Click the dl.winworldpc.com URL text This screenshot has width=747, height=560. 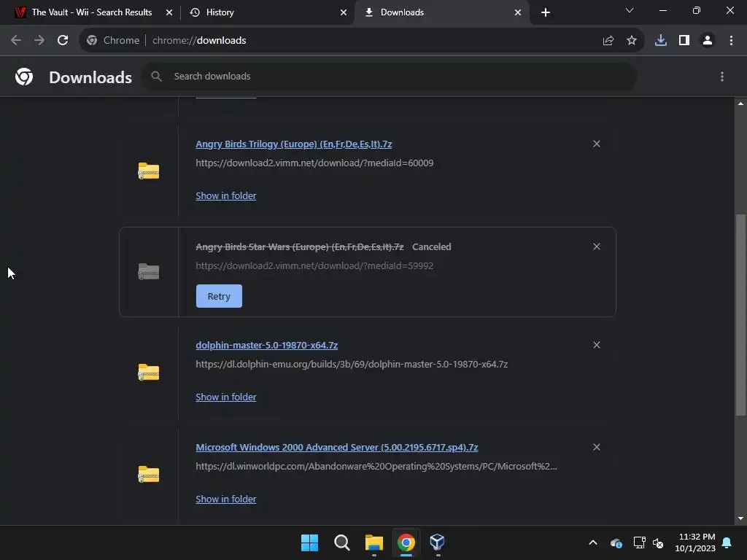pyautogui.click(x=376, y=466)
